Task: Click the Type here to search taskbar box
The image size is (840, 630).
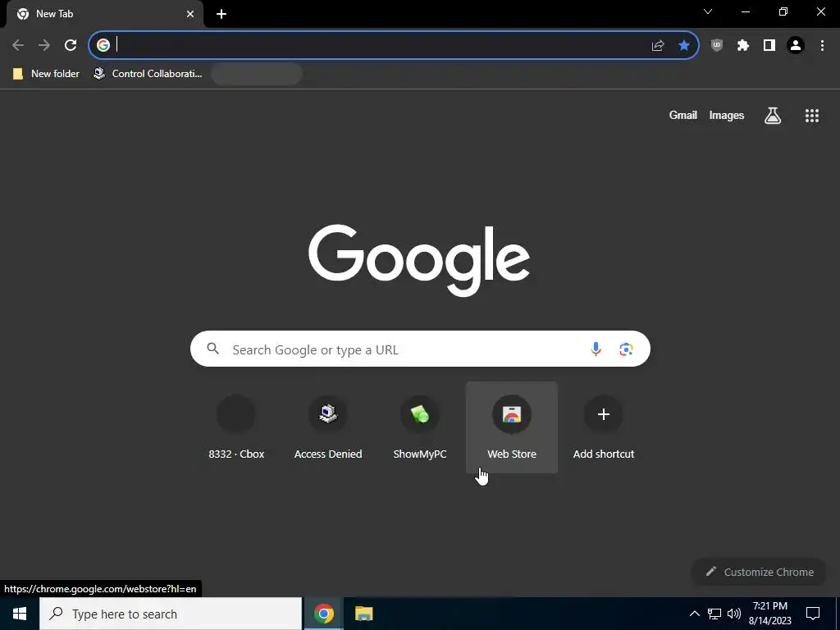Action: click(171, 614)
